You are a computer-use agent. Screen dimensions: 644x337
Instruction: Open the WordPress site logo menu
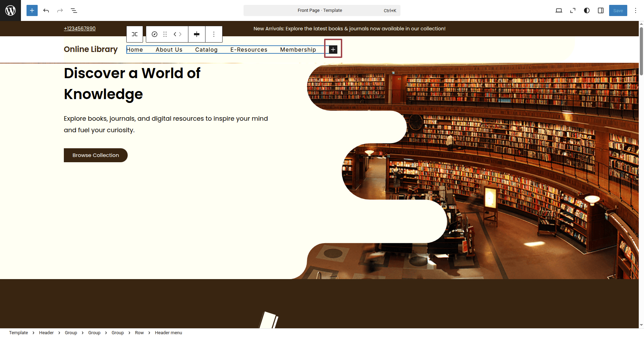coord(10,10)
